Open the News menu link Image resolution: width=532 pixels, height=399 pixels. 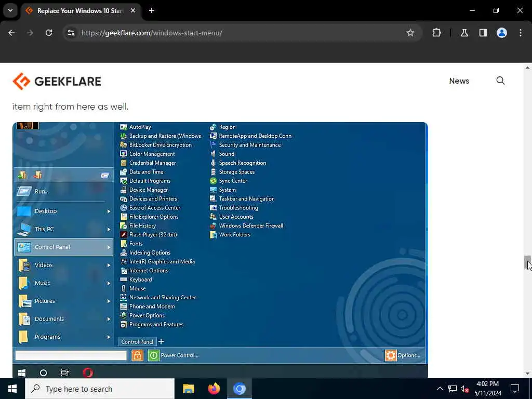pos(459,81)
